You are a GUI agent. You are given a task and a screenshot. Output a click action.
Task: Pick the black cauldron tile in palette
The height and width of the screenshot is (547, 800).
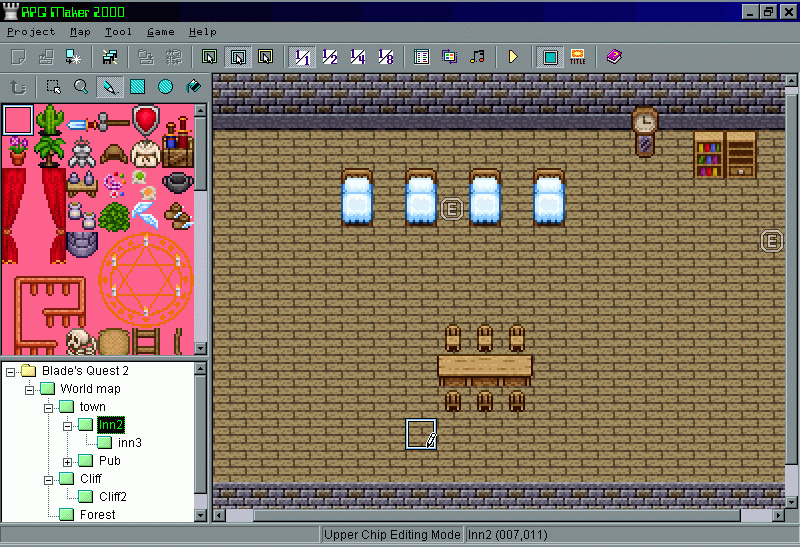point(178,183)
